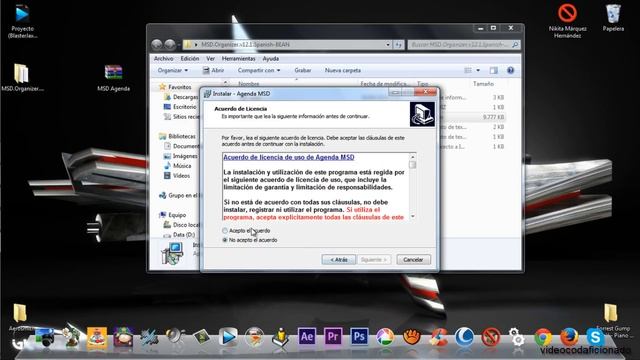Open Picasa from the dock

tap(385, 337)
